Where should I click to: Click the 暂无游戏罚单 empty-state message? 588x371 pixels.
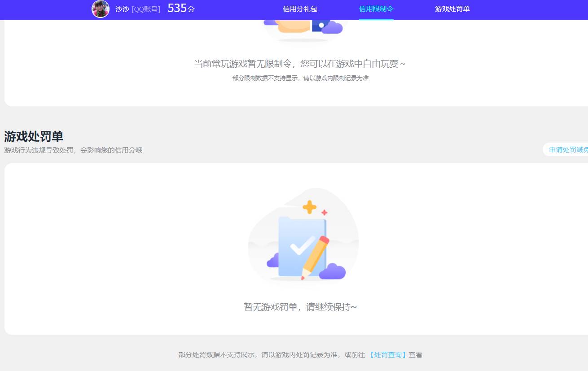(301, 306)
